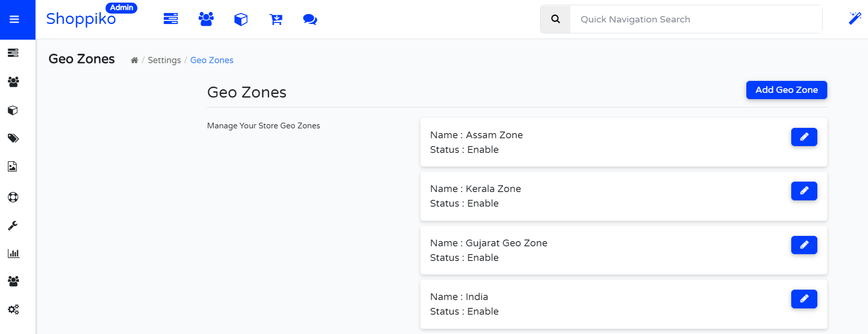Select the 'Name : Gujarat Geo Zone' text
The height and width of the screenshot is (334, 868).
[489, 243]
